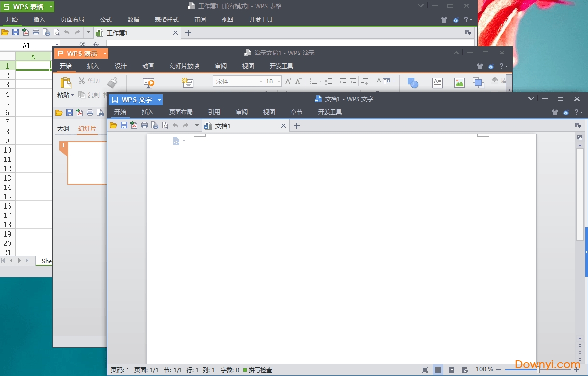Toggle full screen view in status bar

click(x=425, y=370)
